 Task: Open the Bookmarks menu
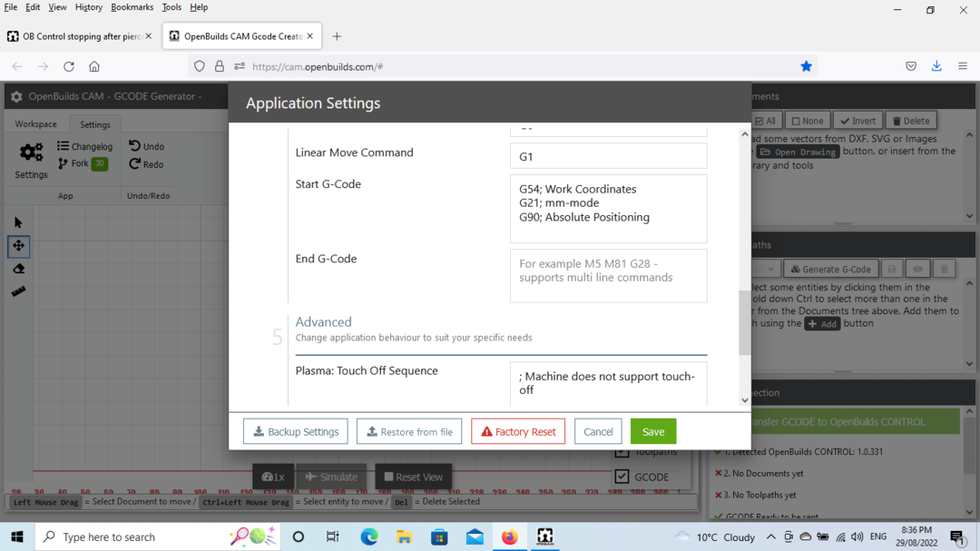click(132, 7)
